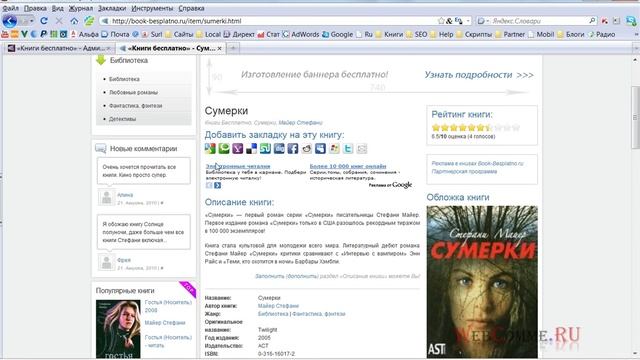Open a new tab with the plus button

(x=233, y=48)
